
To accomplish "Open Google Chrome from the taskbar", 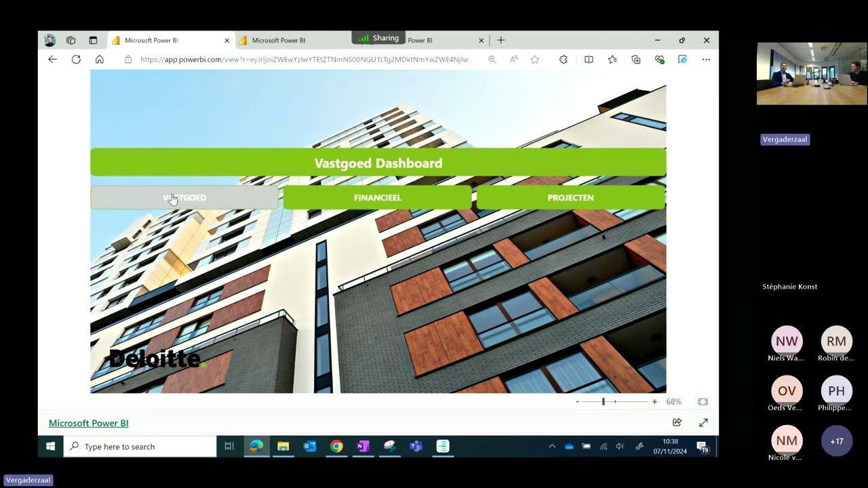I will (336, 446).
